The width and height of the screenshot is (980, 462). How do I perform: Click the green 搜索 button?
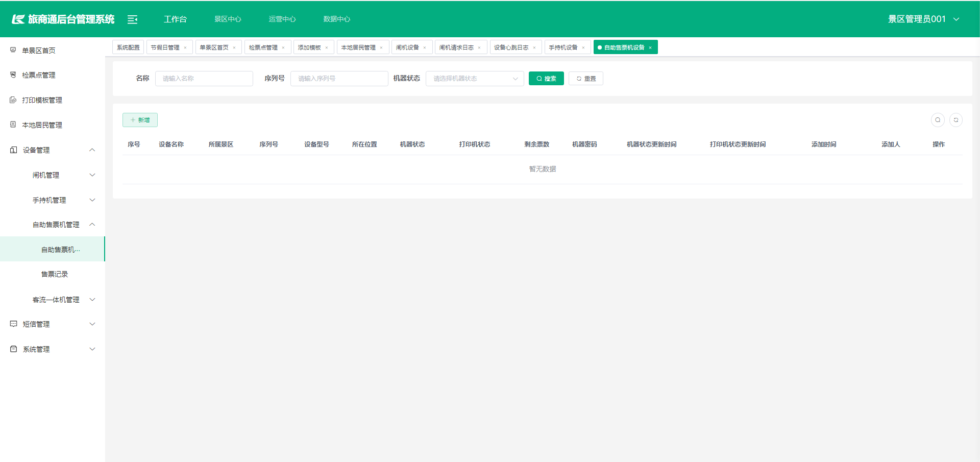(546, 79)
